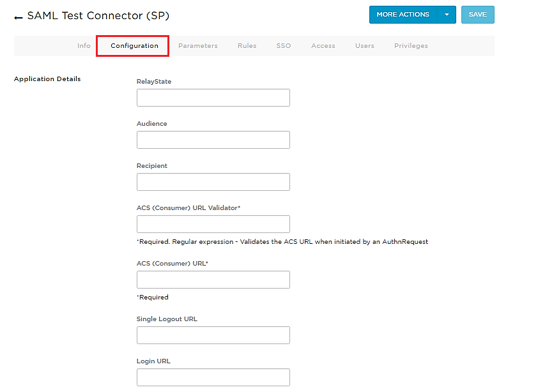Click the Login URL text field
Image resolution: width=538 pixels, height=392 pixels.
click(x=213, y=377)
